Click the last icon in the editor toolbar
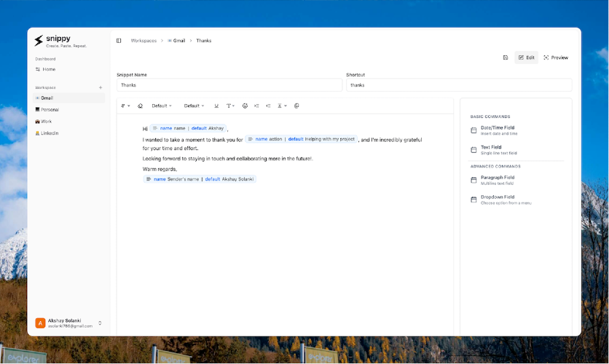 (x=296, y=106)
